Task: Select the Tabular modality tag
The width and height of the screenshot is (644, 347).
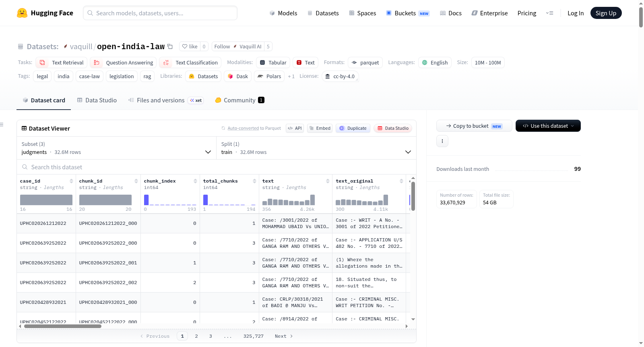Action: coord(273,62)
